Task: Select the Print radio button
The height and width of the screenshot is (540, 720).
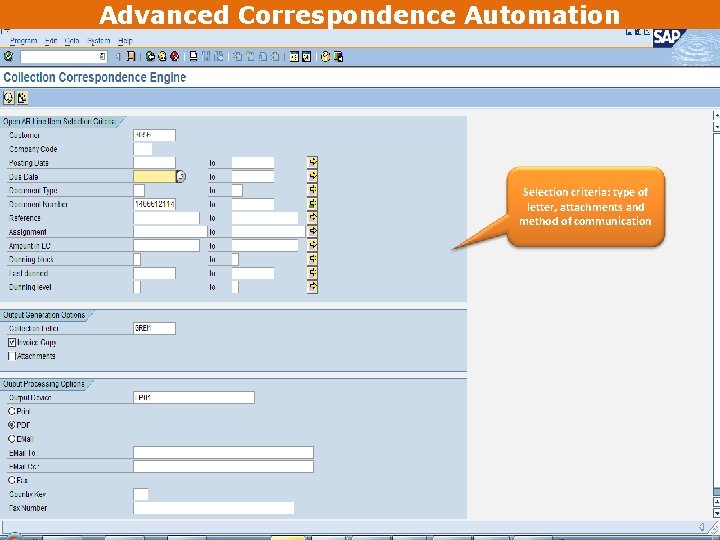Action: coord(12,411)
